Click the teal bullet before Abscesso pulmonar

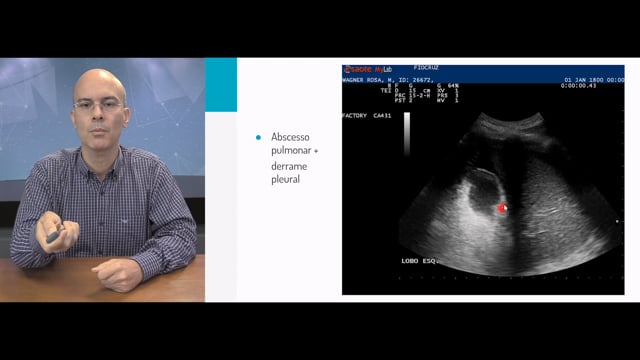(258, 138)
